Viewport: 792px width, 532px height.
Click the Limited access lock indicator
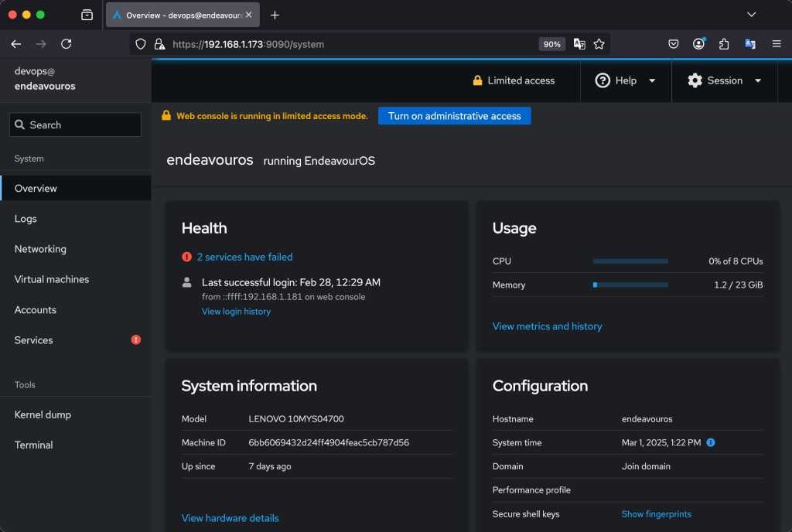(514, 80)
